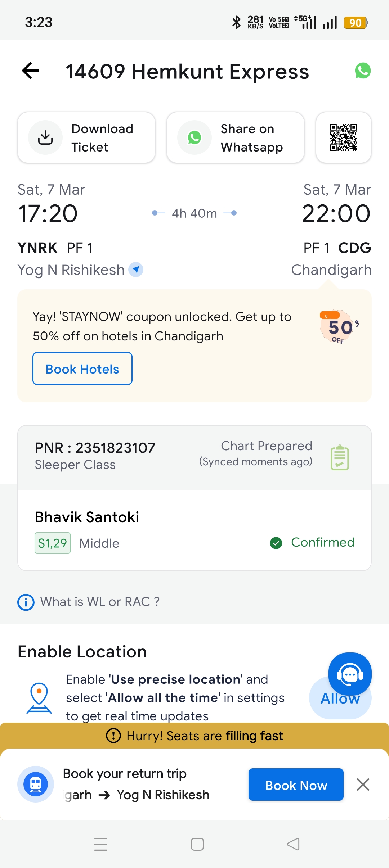
Task: Open Android recent apps menu button
Action: click(x=101, y=844)
